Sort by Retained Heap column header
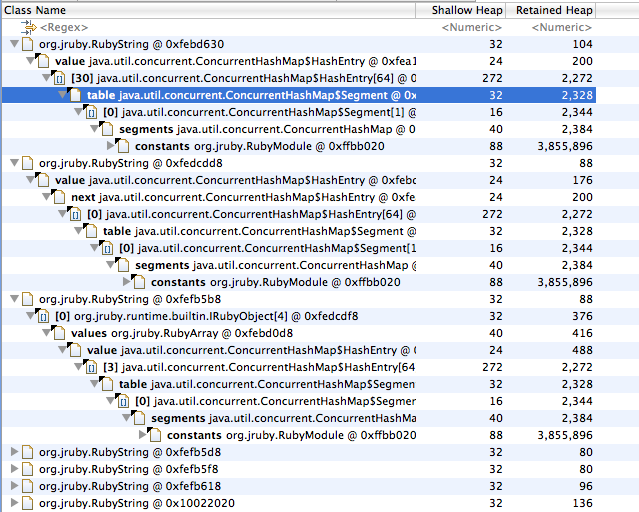 [x=551, y=10]
